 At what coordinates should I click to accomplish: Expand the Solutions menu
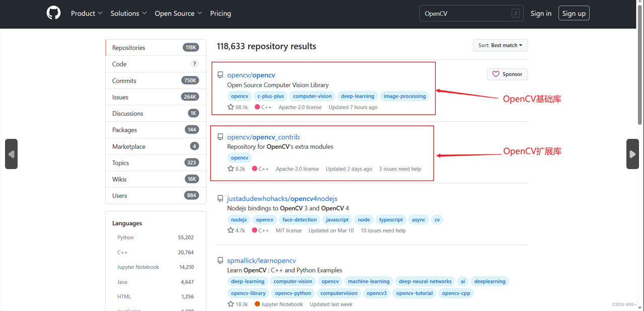pyautogui.click(x=129, y=14)
